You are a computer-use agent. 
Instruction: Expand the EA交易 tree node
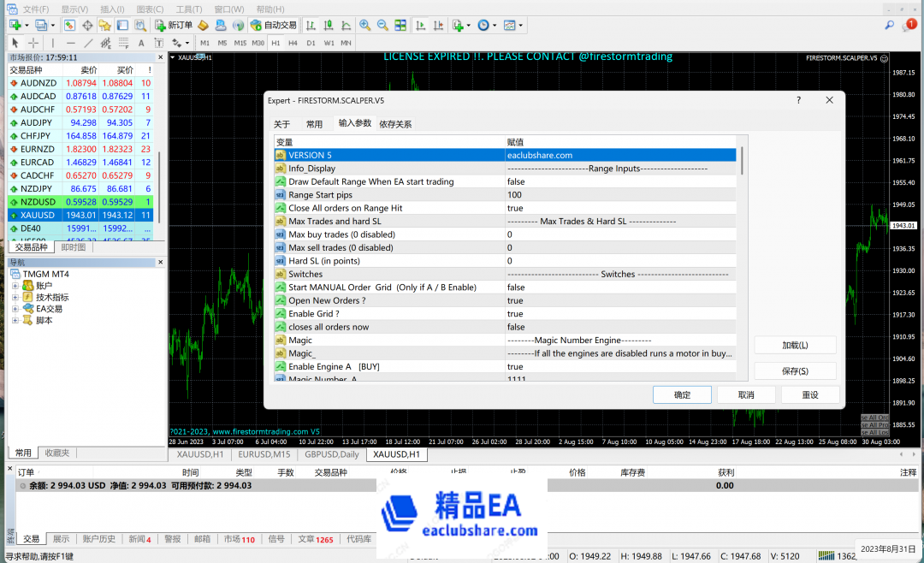point(15,309)
